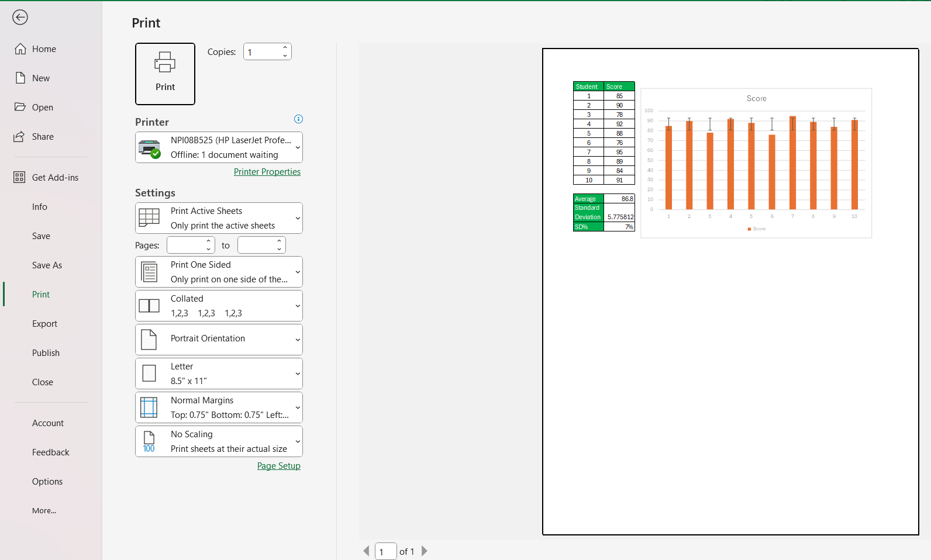The height and width of the screenshot is (560, 931).
Task: Click the Pages to input field
Action: click(x=256, y=245)
